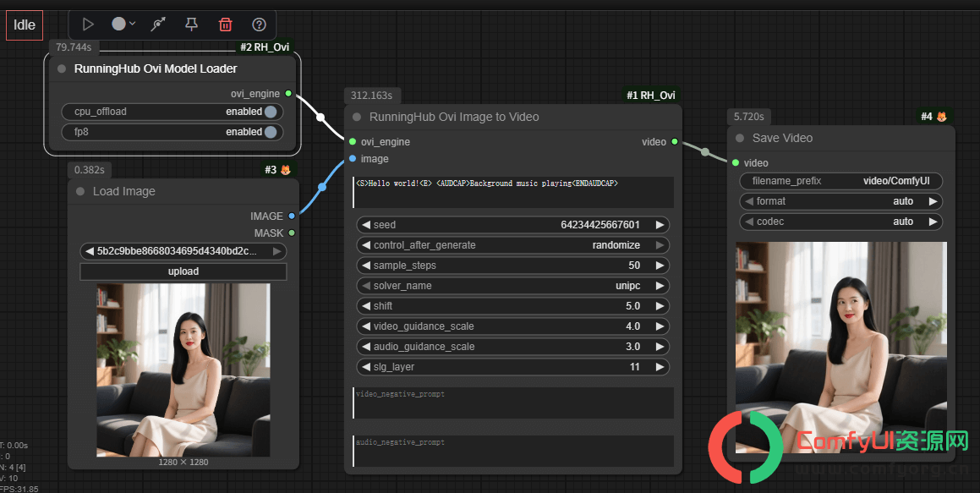Delete the node with red trash icon
The height and width of the screenshot is (493, 980).
226,25
